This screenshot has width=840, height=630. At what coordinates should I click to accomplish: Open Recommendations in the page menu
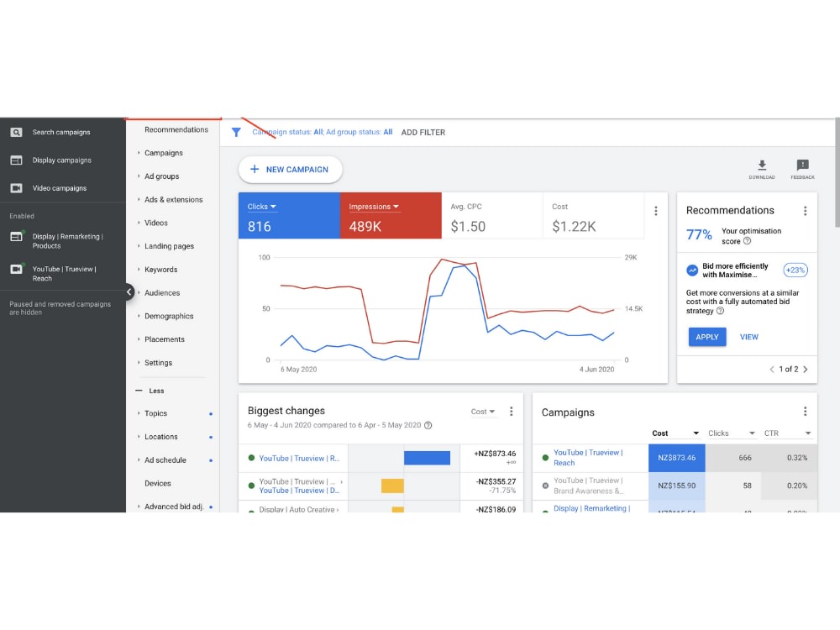(176, 129)
